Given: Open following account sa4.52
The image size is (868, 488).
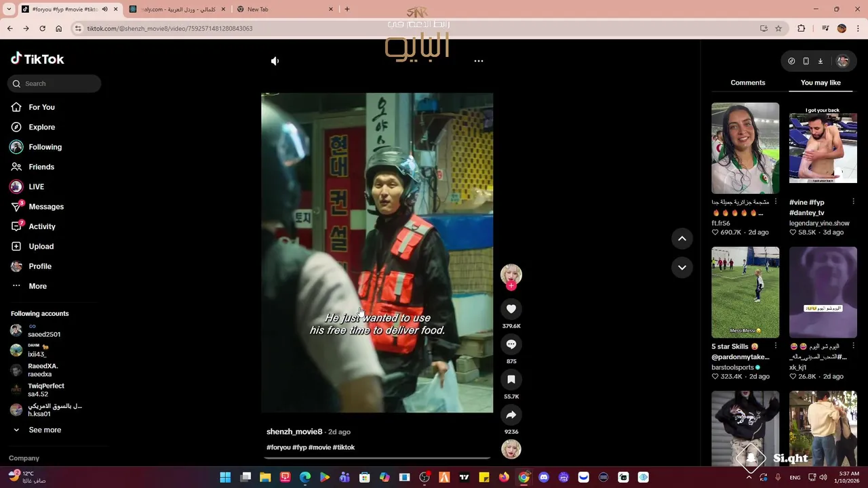Looking at the screenshot, I should pos(46,390).
